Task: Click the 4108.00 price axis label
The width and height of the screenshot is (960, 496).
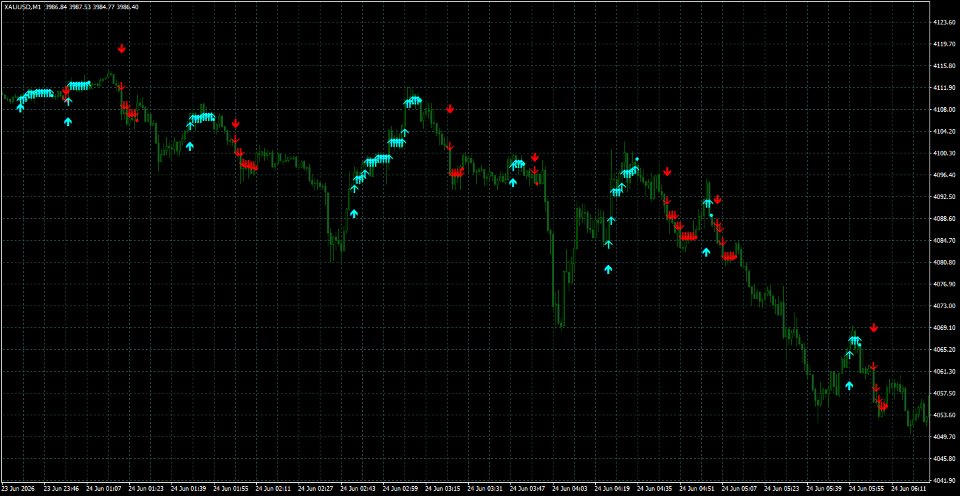Action: coord(944,110)
